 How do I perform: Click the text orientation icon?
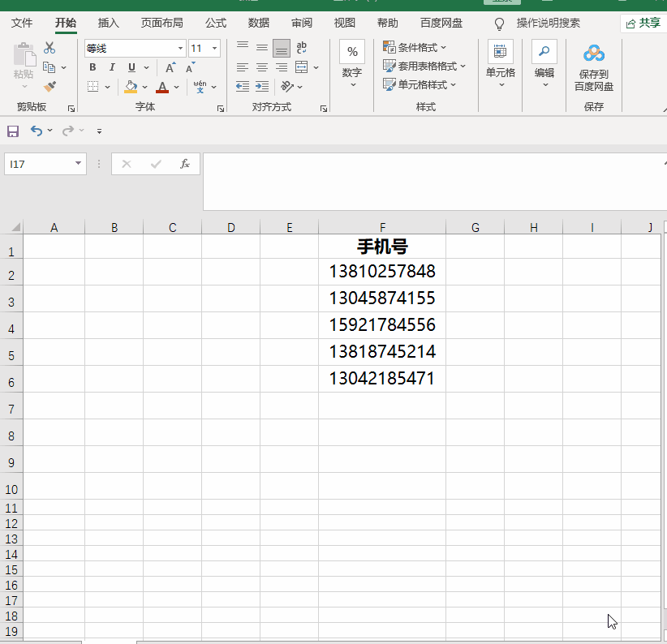tap(287, 87)
